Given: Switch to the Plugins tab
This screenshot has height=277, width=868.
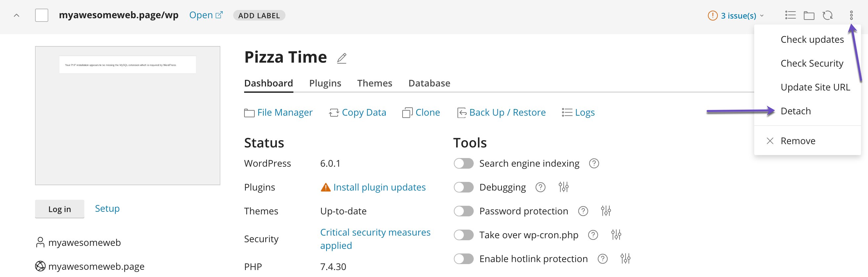Looking at the screenshot, I should coord(325,83).
